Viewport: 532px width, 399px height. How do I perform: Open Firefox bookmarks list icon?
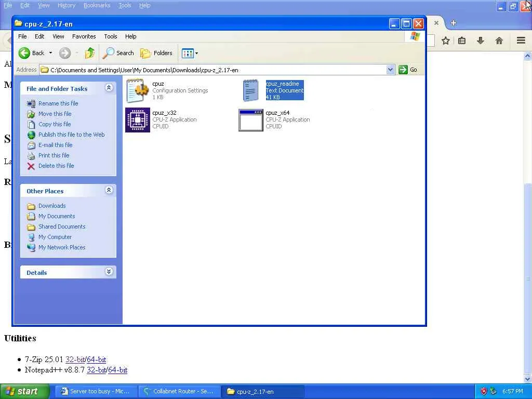462,41
